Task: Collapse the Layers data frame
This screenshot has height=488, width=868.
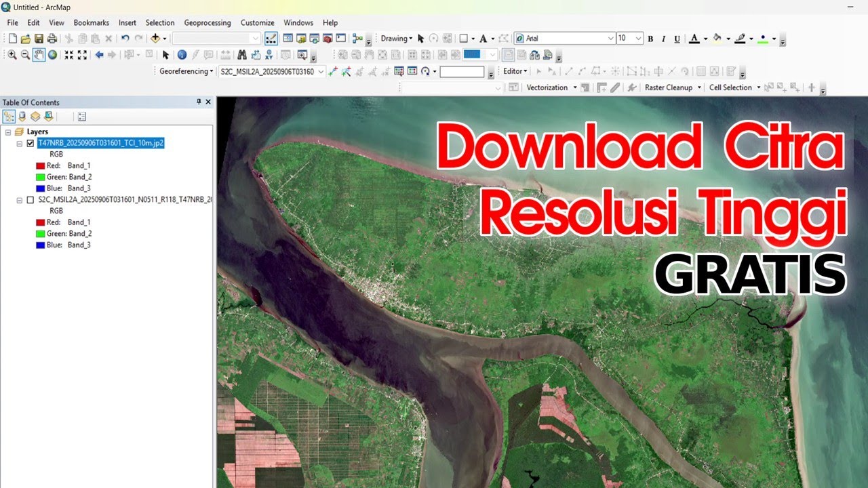Action: (7, 131)
